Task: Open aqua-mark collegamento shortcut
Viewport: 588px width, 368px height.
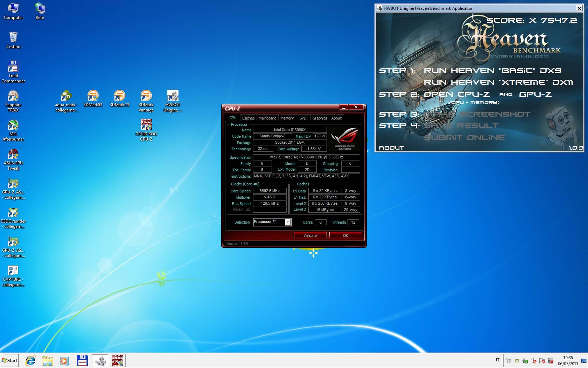Action: [66, 101]
